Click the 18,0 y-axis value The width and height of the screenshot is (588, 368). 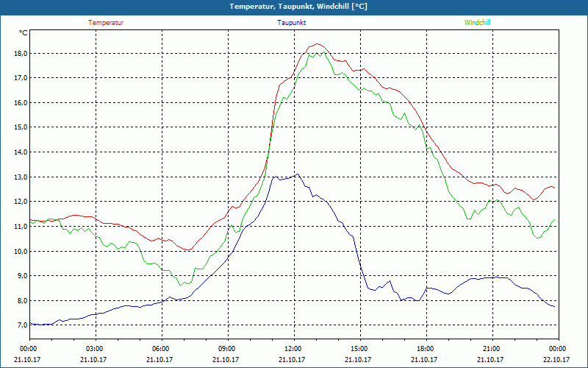point(21,53)
